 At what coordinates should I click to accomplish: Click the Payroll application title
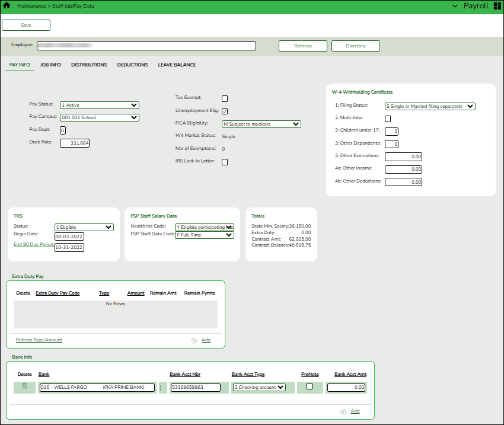click(x=476, y=6)
